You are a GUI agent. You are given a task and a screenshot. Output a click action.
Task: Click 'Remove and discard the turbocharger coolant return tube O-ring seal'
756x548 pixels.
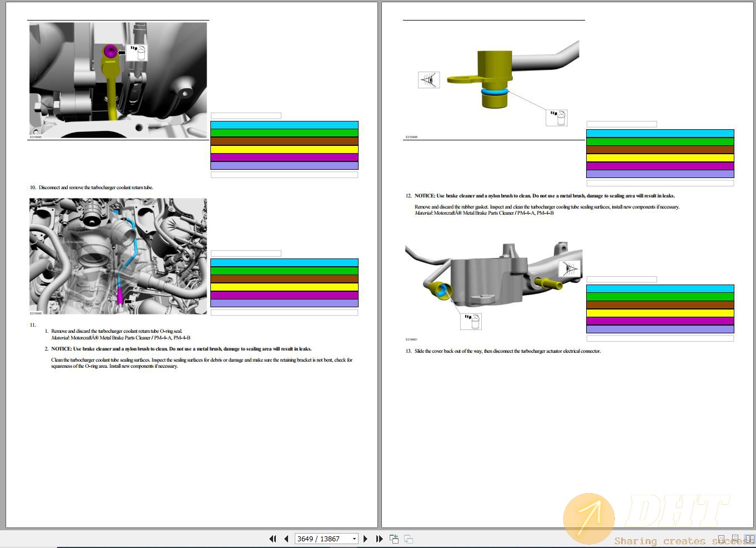(x=117, y=331)
